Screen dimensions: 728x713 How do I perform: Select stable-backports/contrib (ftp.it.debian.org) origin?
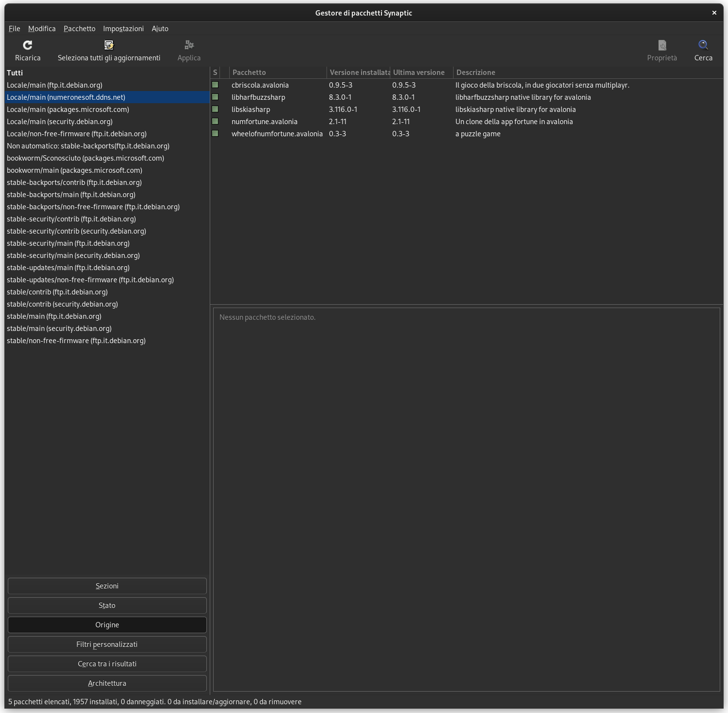(107, 183)
